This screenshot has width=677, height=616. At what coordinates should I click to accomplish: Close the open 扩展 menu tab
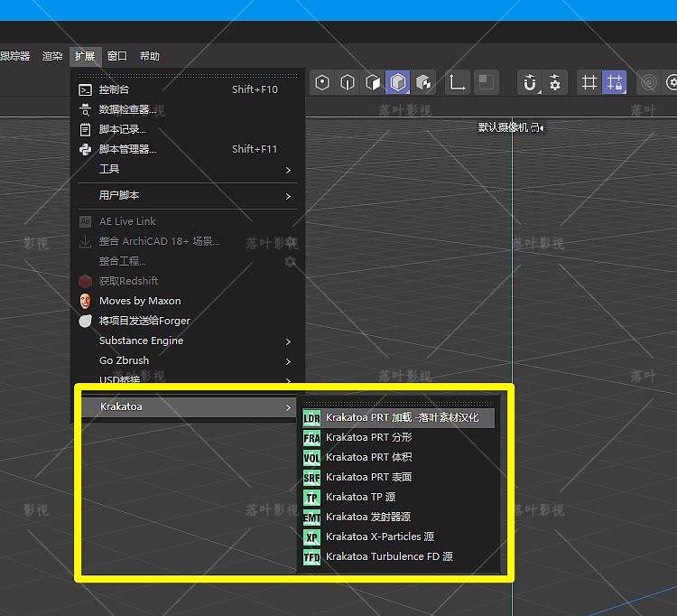point(85,56)
